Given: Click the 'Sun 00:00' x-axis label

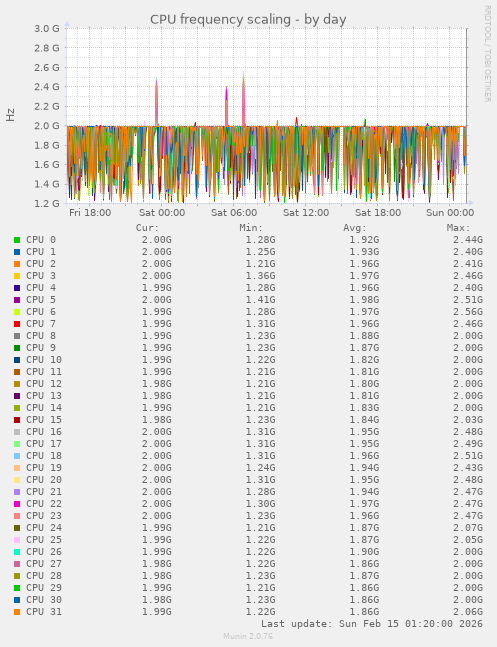Looking at the screenshot, I should point(450,213).
